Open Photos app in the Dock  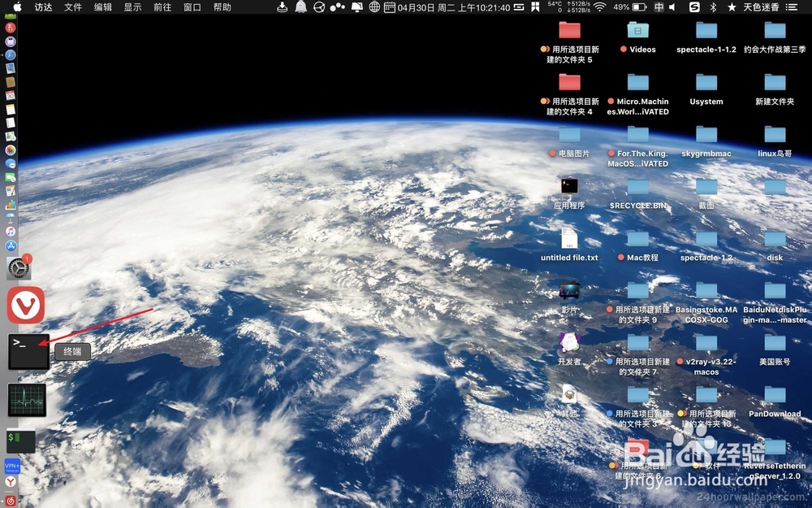(x=11, y=150)
